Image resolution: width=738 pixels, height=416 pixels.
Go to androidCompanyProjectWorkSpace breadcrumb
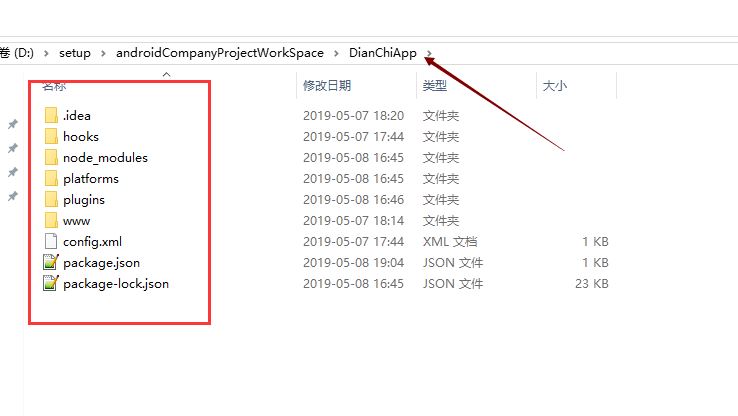pyautogui.click(x=220, y=53)
